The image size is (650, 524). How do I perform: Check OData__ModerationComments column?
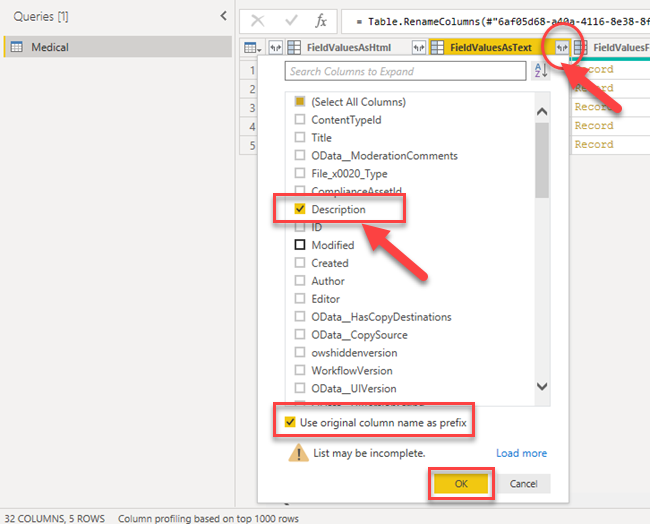point(300,155)
